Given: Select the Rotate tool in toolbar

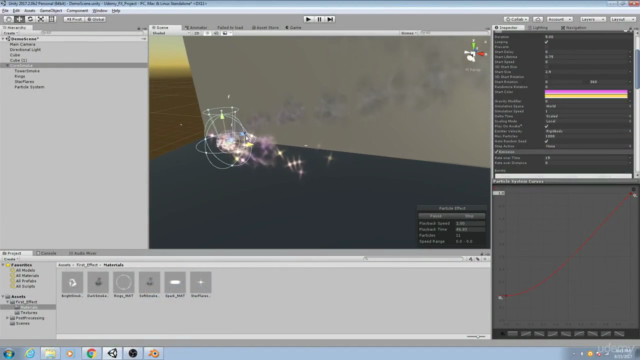Looking at the screenshot, I should pyautogui.click(x=30, y=19).
